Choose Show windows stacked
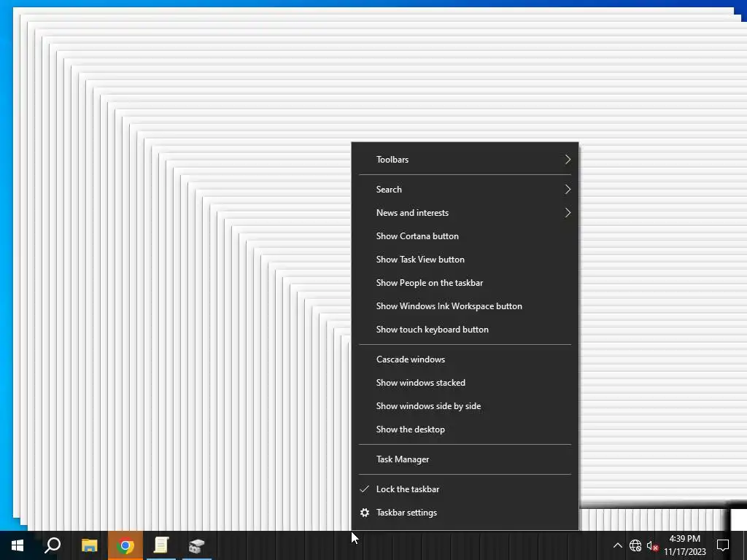747x560 pixels. click(x=465, y=383)
